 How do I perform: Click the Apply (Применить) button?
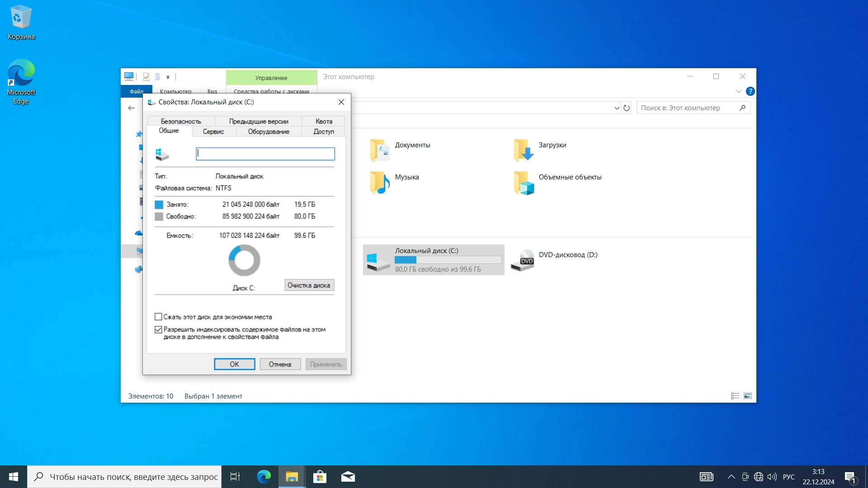click(326, 364)
